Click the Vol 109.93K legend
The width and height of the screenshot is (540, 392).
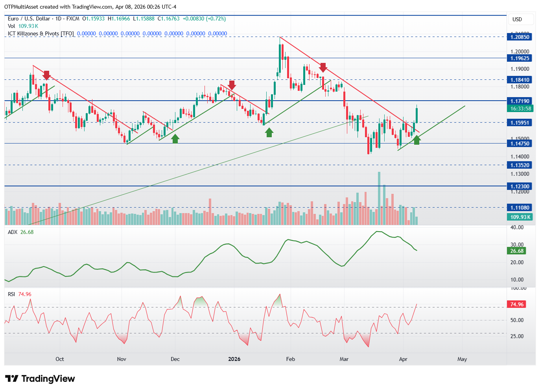pos(23,26)
